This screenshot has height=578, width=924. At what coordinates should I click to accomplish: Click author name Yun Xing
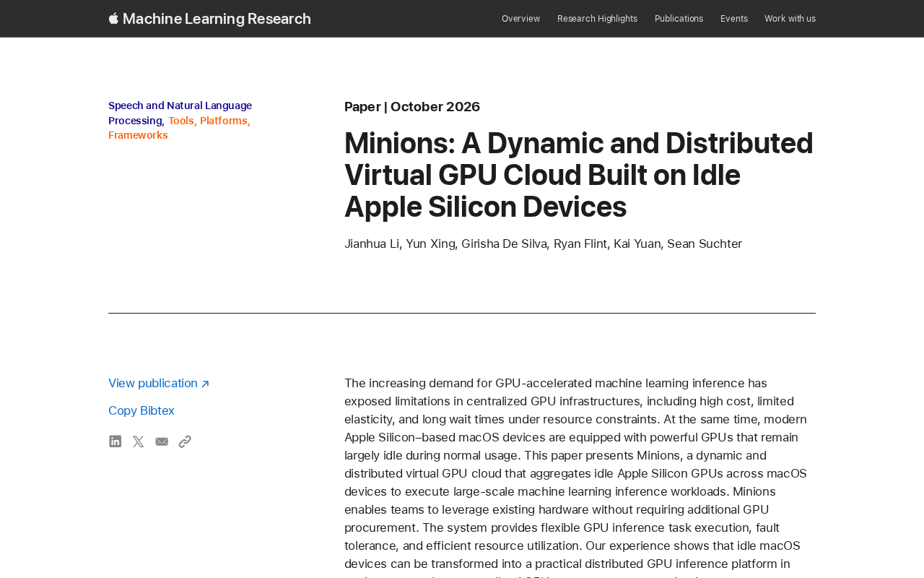pyautogui.click(x=430, y=244)
